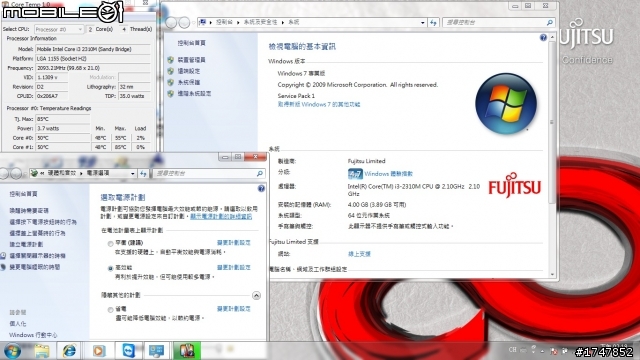Click the green highlighted taskbar app icon

click(187, 351)
